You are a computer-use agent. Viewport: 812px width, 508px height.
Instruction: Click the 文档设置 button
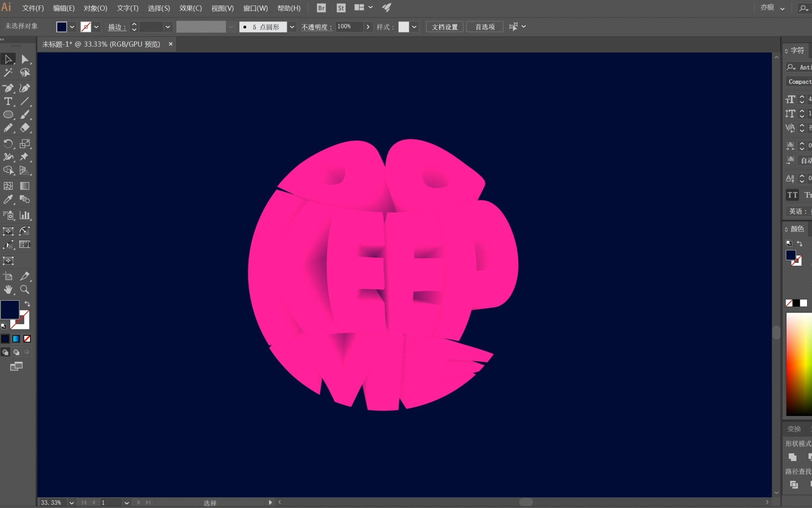coord(444,26)
